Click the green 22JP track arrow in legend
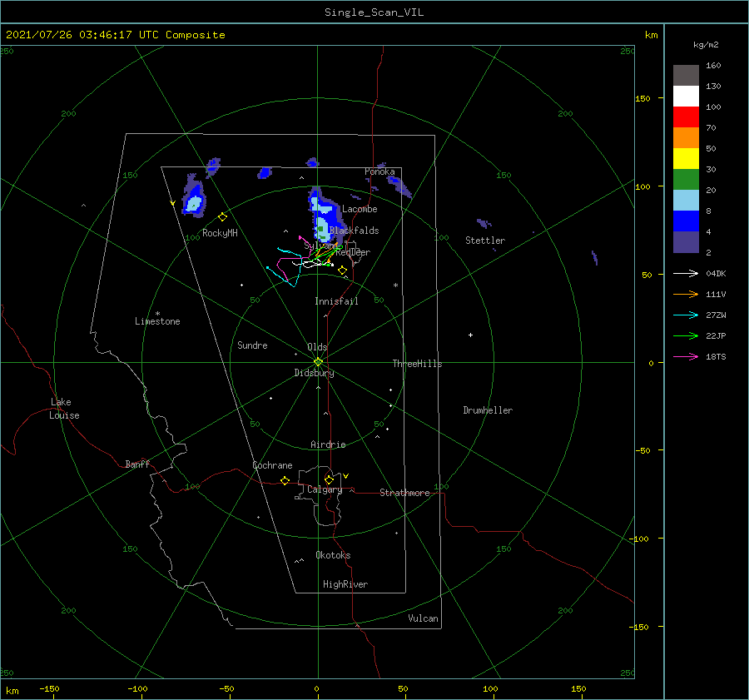Image resolution: width=749 pixels, height=700 pixels. 686,336
